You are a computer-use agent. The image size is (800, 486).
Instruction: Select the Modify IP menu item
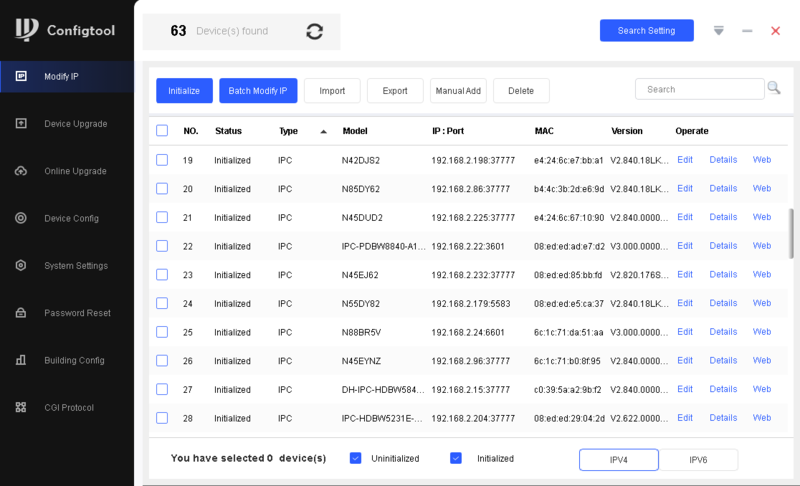67,77
